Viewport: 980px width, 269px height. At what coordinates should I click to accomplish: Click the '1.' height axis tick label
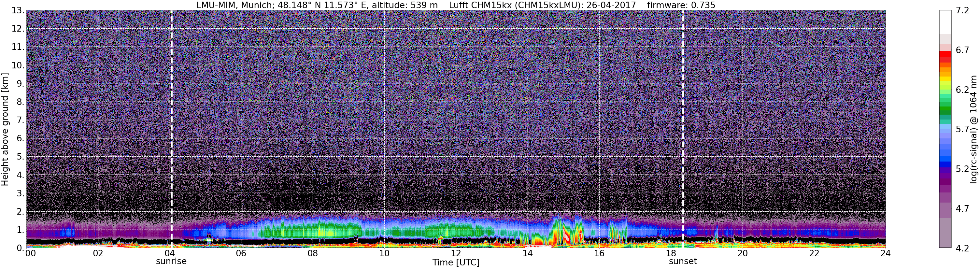(x=20, y=230)
